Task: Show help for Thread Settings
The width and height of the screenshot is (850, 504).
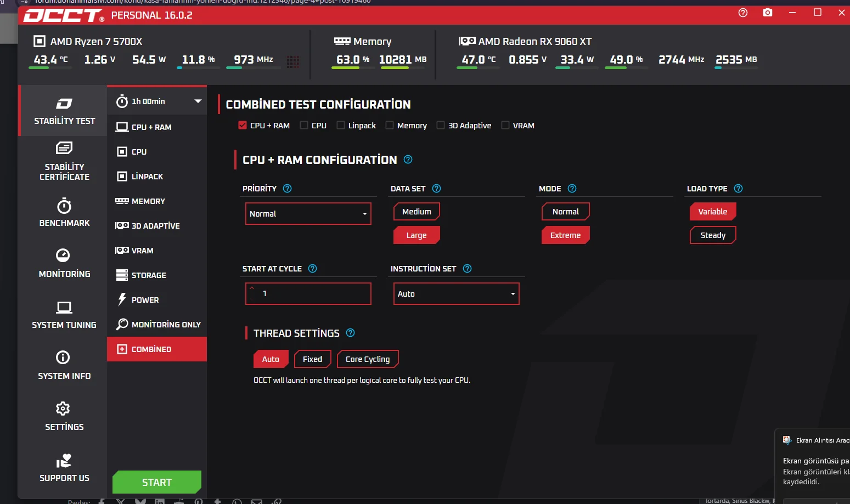Action: coord(350,333)
